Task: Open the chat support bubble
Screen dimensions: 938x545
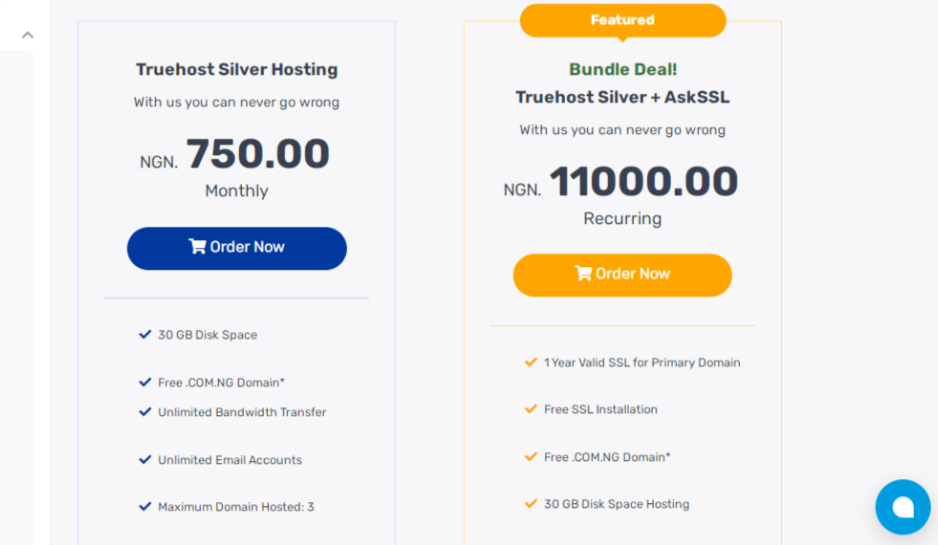Action: [x=903, y=507]
